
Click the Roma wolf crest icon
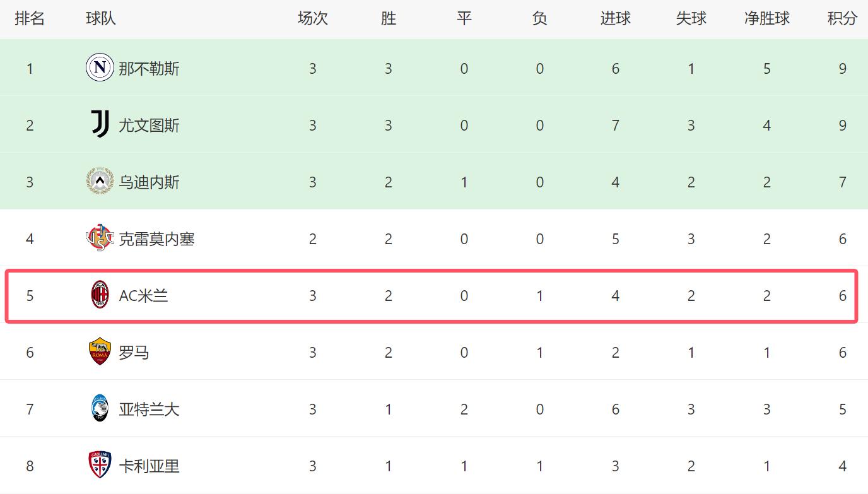tap(100, 352)
